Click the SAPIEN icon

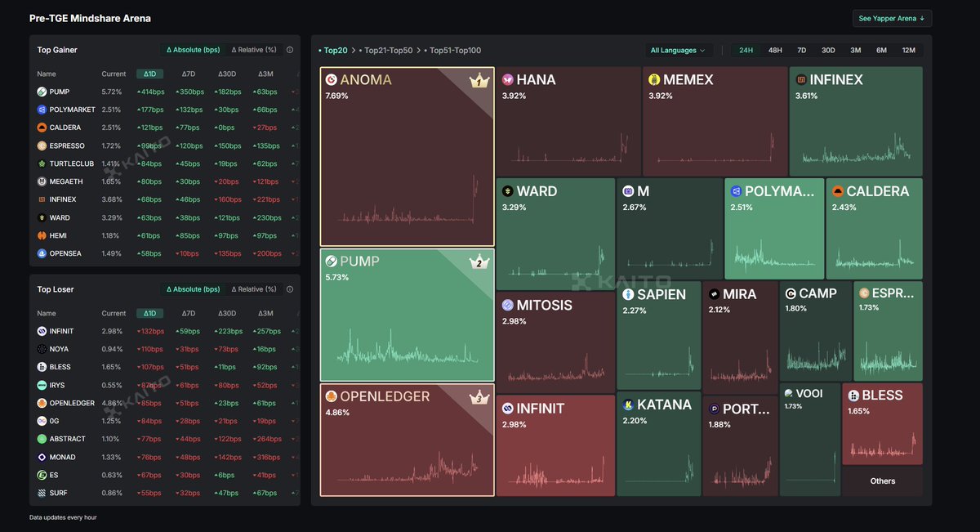tap(628, 294)
